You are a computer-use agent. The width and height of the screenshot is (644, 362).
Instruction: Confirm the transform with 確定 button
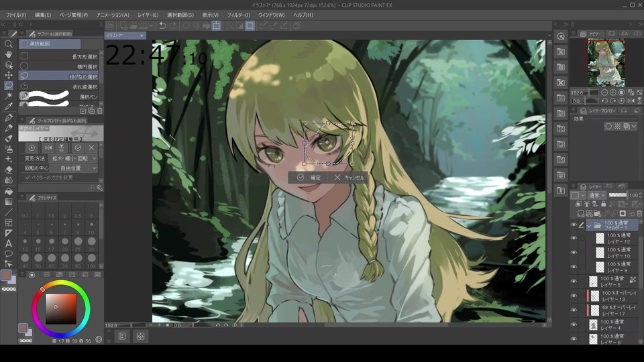tap(309, 177)
